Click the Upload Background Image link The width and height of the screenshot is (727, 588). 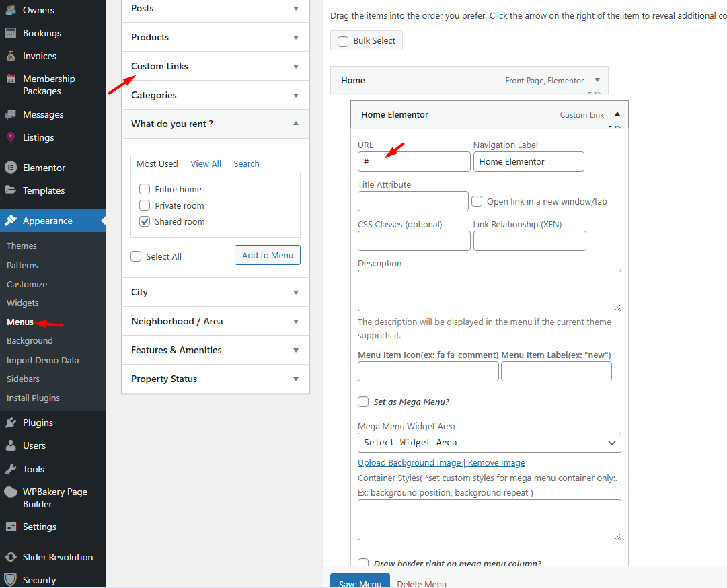[409, 463]
